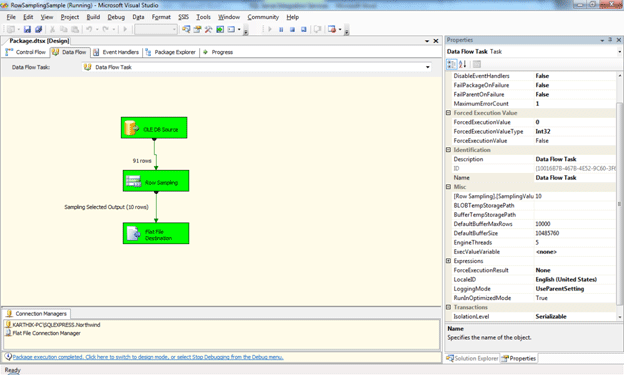Click the Save All toolbar icon
The image size is (624, 375).
pyautogui.click(x=39, y=29)
